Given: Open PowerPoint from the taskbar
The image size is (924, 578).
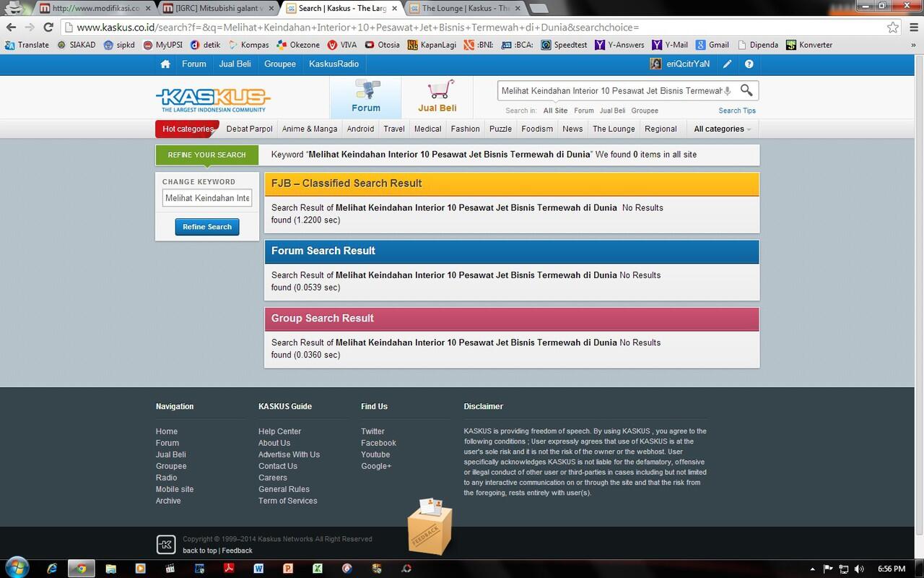Looking at the screenshot, I should click(x=288, y=569).
